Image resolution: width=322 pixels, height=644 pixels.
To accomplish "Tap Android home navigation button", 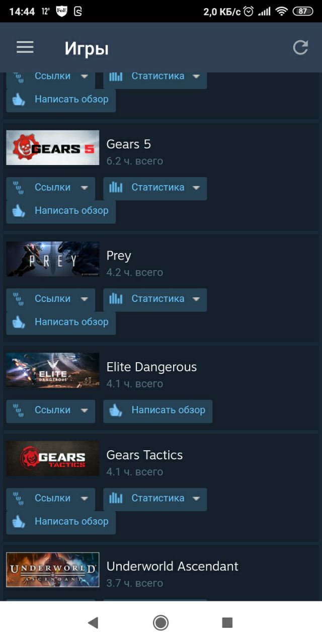I will [160, 623].
